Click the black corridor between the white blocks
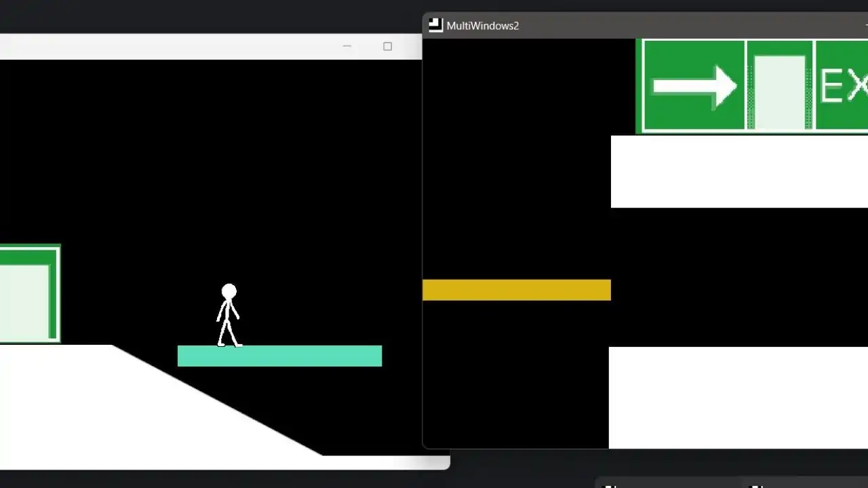 (x=738, y=277)
